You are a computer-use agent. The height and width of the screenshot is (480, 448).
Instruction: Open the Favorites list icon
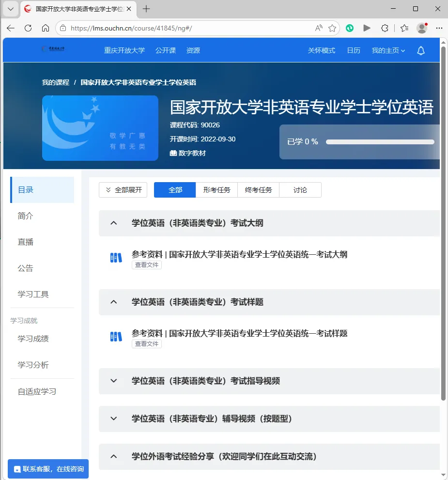[404, 28]
